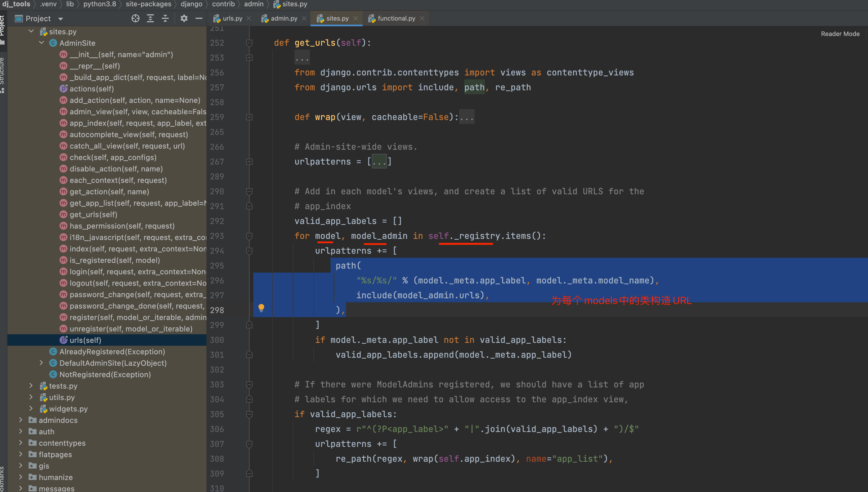868x492 pixels.
Task: Click site-packages in breadcrumb path
Action: 148,4
